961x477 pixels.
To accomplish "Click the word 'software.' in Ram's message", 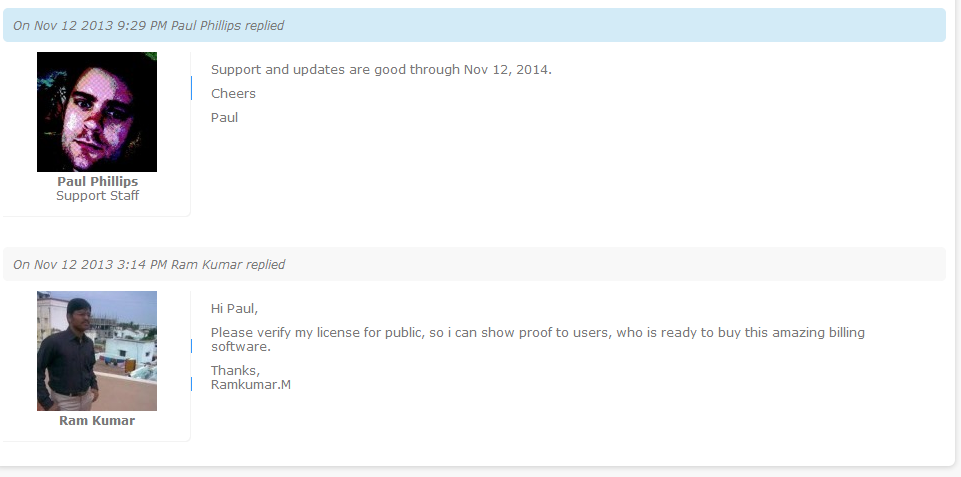I will pyautogui.click(x=241, y=346).
